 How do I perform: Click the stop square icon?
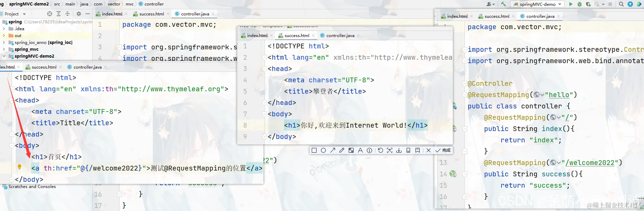point(610,4)
